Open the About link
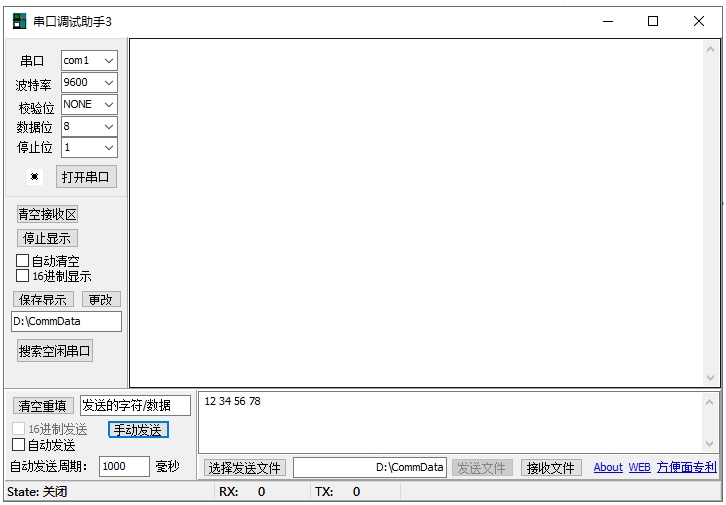 pos(608,467)
